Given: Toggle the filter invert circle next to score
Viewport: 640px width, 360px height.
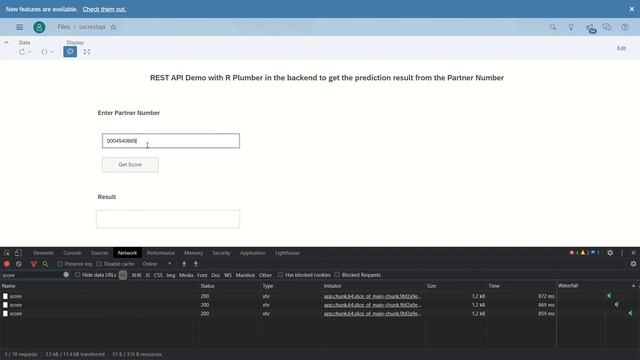Looking at the screenshot, I should 66,275.
